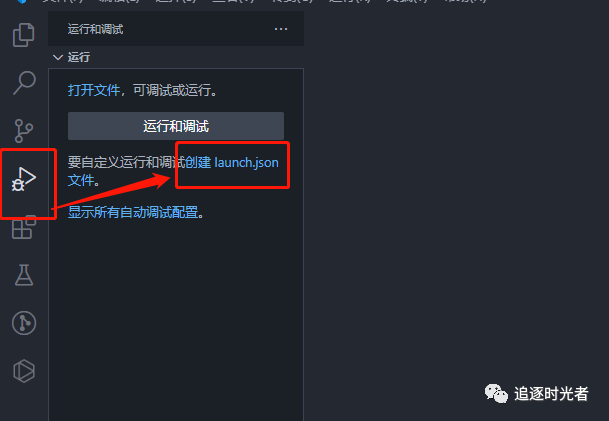Collapse the 运行 section chevron
Viewport: 609px width, 421px height.
coord(58,57)
